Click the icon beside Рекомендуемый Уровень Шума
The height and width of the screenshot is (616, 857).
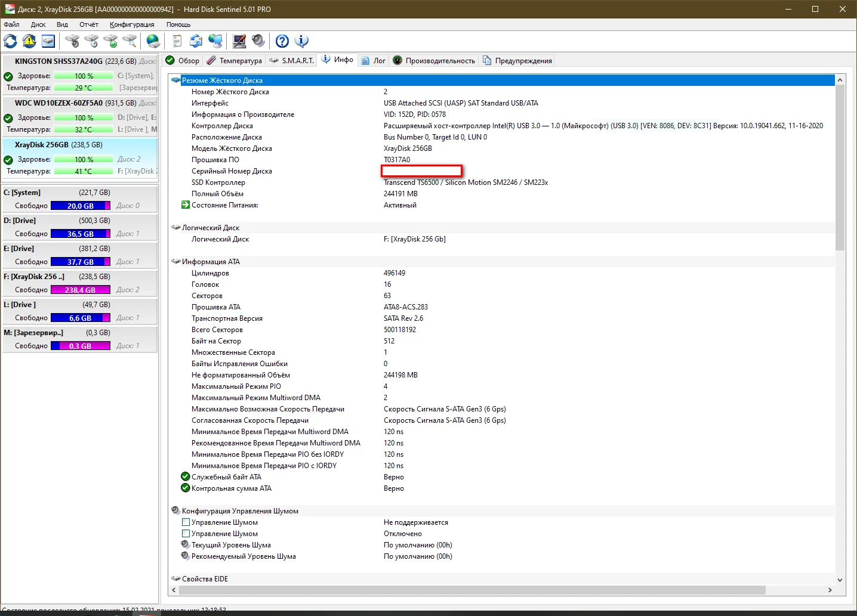[186, 556]
